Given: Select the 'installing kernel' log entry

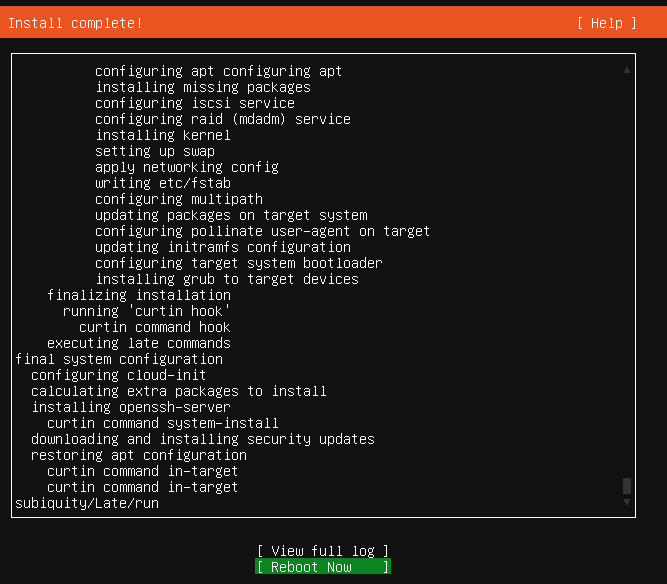Looking at the screenshot, I should 163,135.
